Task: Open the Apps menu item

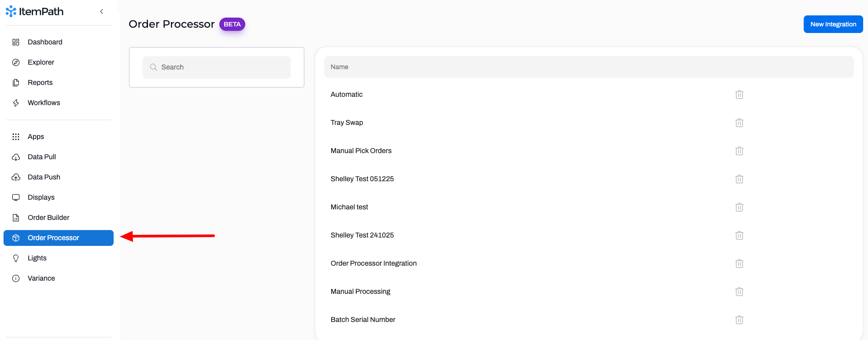Action: (59, 137)
